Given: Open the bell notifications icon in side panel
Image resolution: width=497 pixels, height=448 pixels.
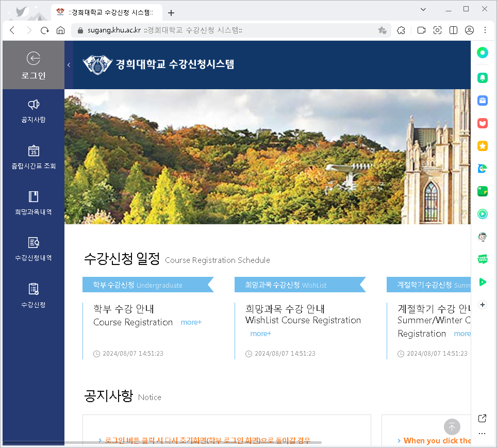Looking at the screenshot, I should click(x=482, y=77).
